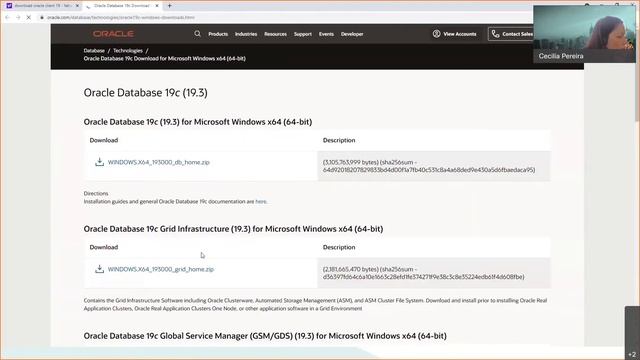Click the purple favicon of the first tab
The image size is (640, 360).
(x=9, y=6)
